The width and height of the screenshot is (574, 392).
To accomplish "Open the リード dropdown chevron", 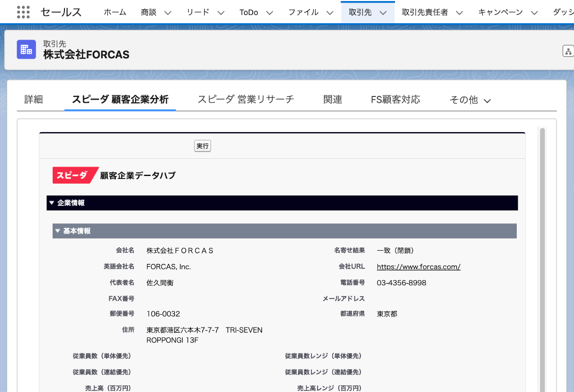I will click(x=221, y=13).
